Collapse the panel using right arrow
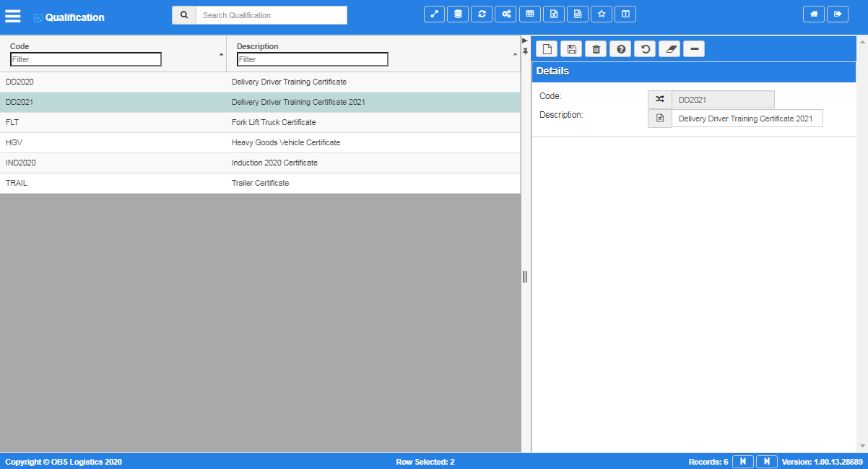 (x=525, y=40)
